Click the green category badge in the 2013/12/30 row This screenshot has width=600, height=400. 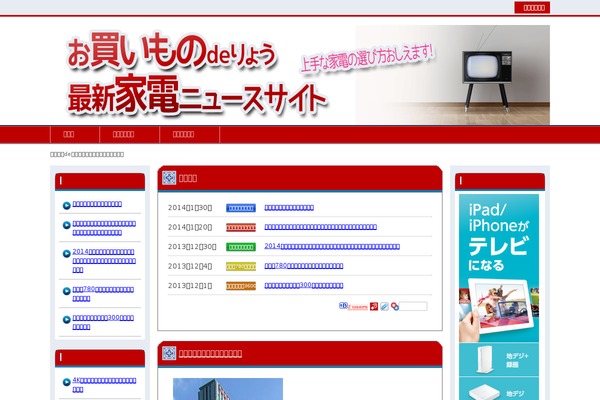[241, 247]
